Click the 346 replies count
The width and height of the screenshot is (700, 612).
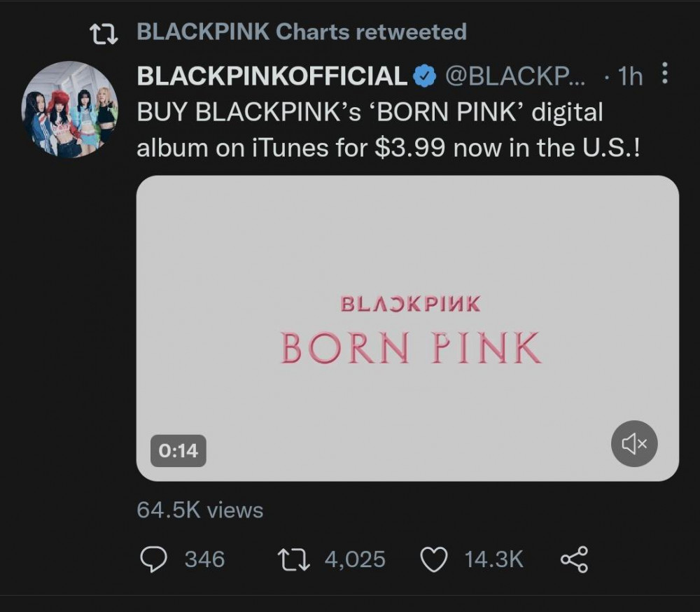pyautogui.click(x=205, y=559)
